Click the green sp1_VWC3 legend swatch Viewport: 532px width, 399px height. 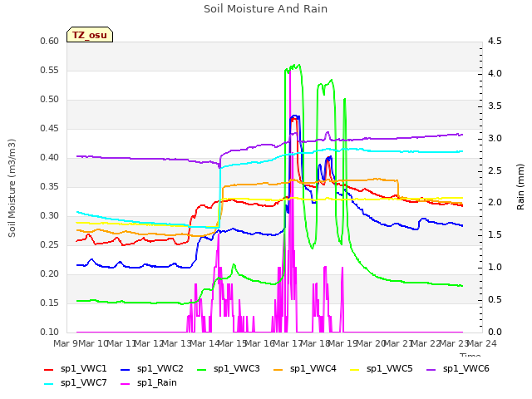(202, 370)
